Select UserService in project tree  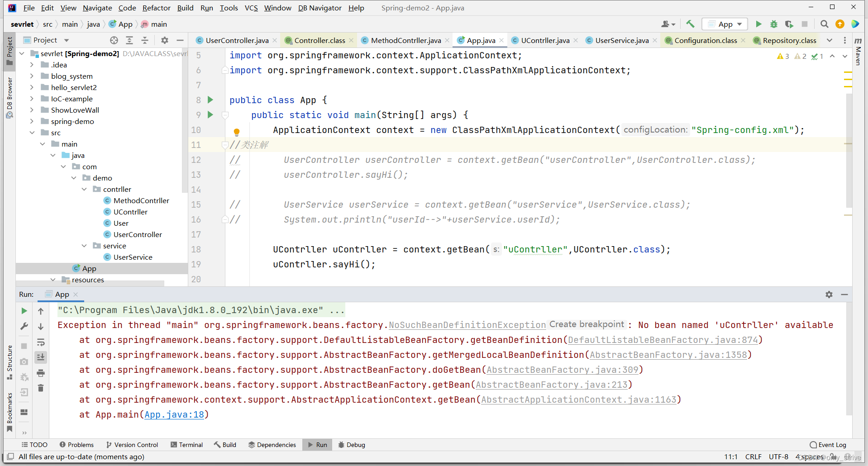(x=133, y=257)
